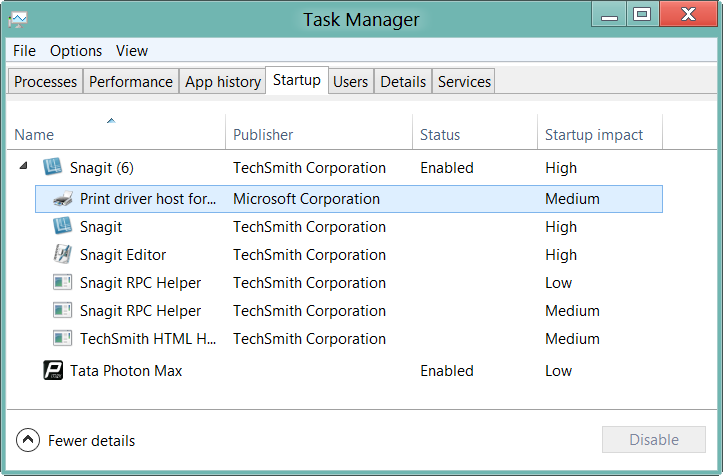Click the Task Manager title bar icon
Image resolution: width=723 pixels, height=476 pixels.
pyautogui.click(x=17, y=18)
